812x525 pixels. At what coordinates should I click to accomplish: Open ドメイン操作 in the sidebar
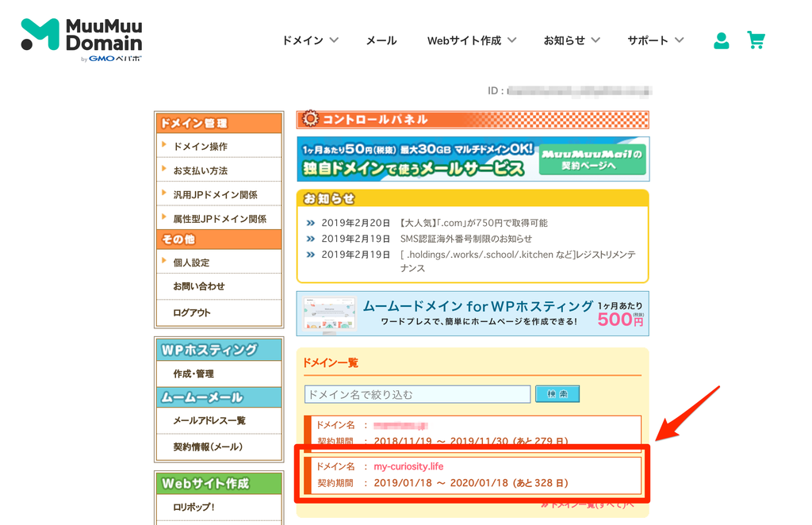pos(200,147)
